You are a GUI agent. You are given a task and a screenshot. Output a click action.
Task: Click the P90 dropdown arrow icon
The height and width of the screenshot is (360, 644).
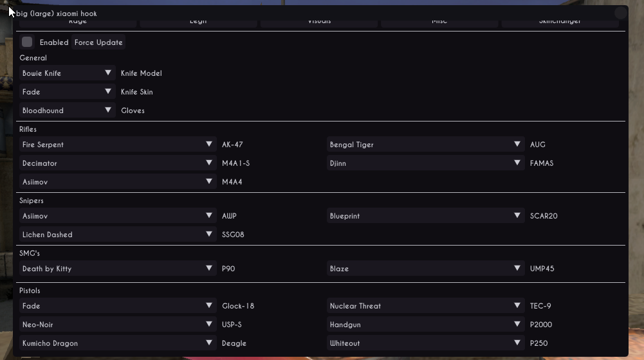(x=209, y=269)
